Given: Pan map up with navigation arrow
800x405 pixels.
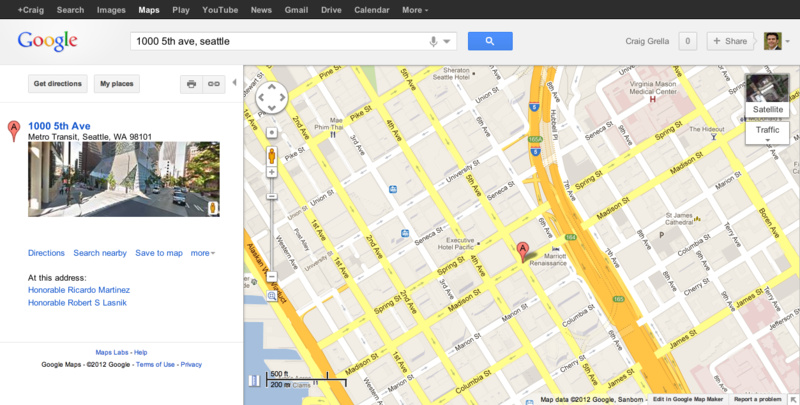Looking at the screenshot, I should (272, 87).
